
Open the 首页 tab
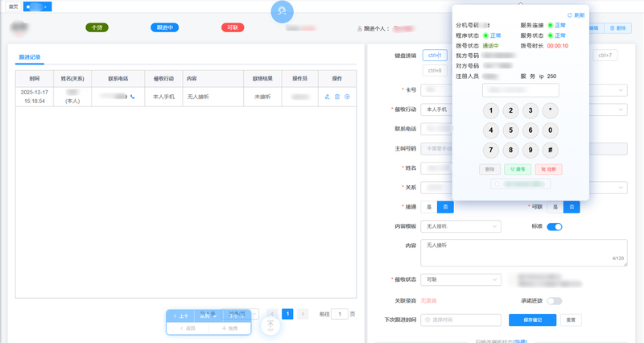click(x=12, y=6)
